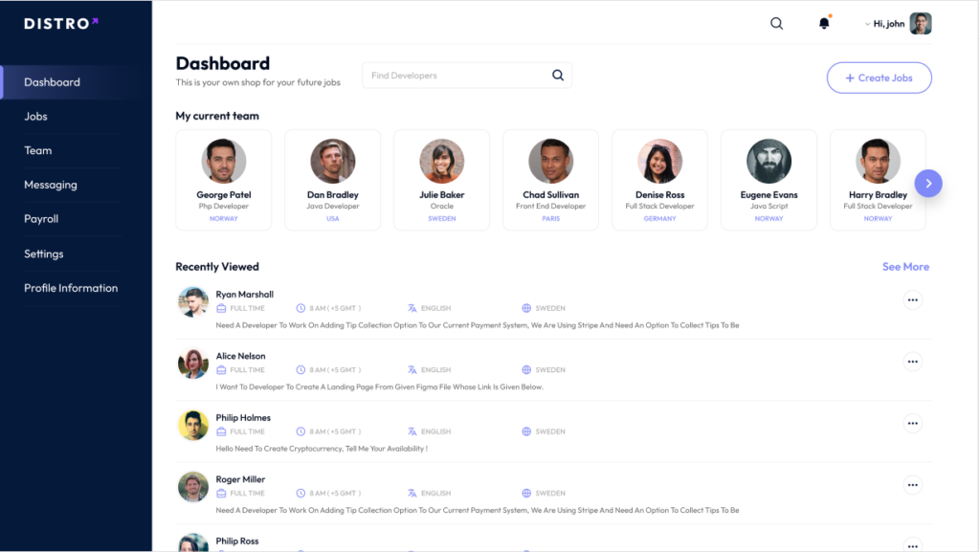Open John's profile avatar menu
The image size is (980, 552).
click(x=921, y=24)
